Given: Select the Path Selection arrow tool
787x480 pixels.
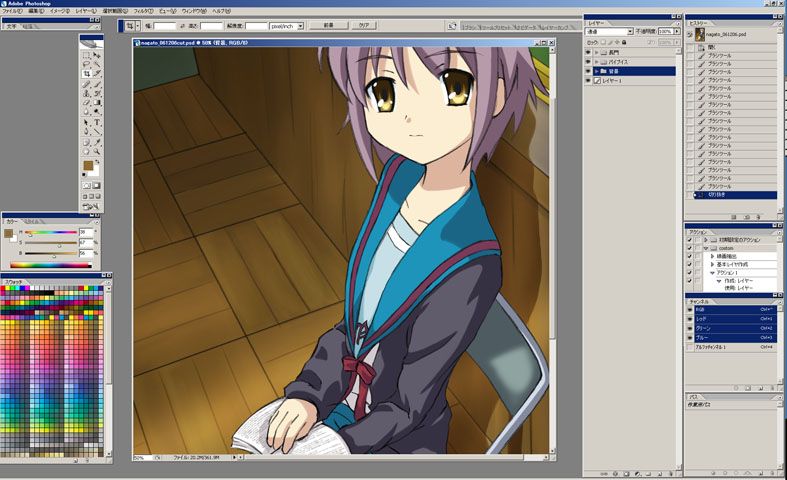Looking at the screenshot, I should (86, 123).
